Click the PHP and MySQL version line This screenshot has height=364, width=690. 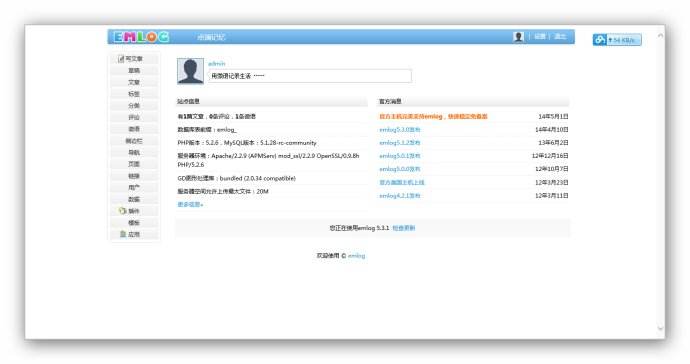(247, 143)
